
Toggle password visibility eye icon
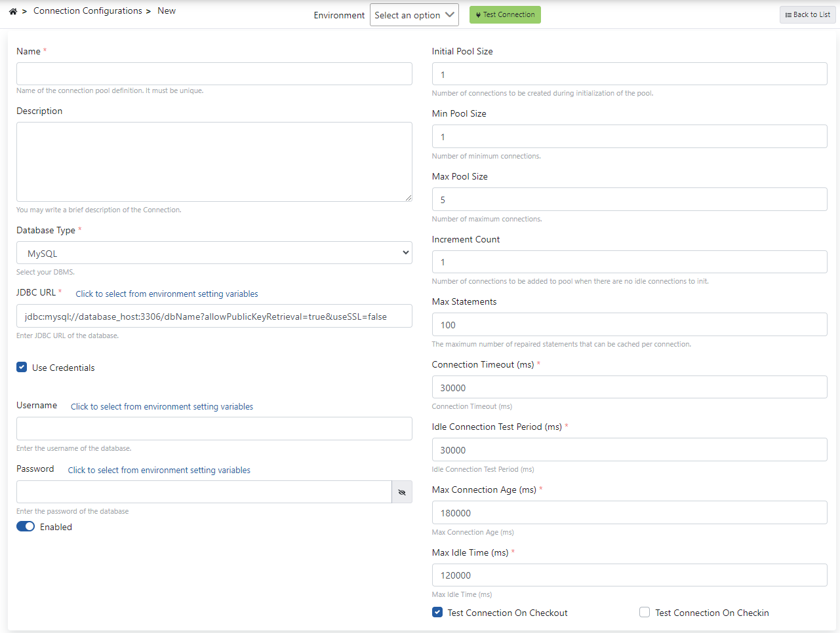(x=402, y=492)
